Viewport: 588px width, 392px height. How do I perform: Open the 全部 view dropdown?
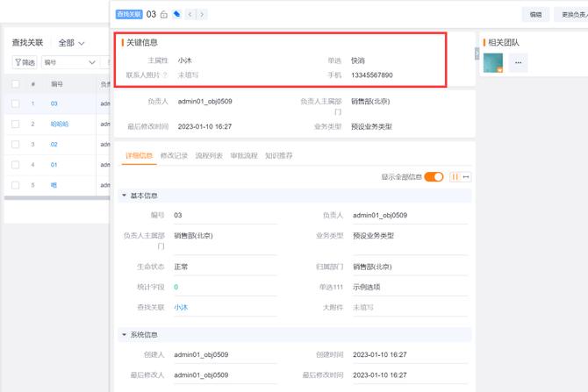point(70,42)
